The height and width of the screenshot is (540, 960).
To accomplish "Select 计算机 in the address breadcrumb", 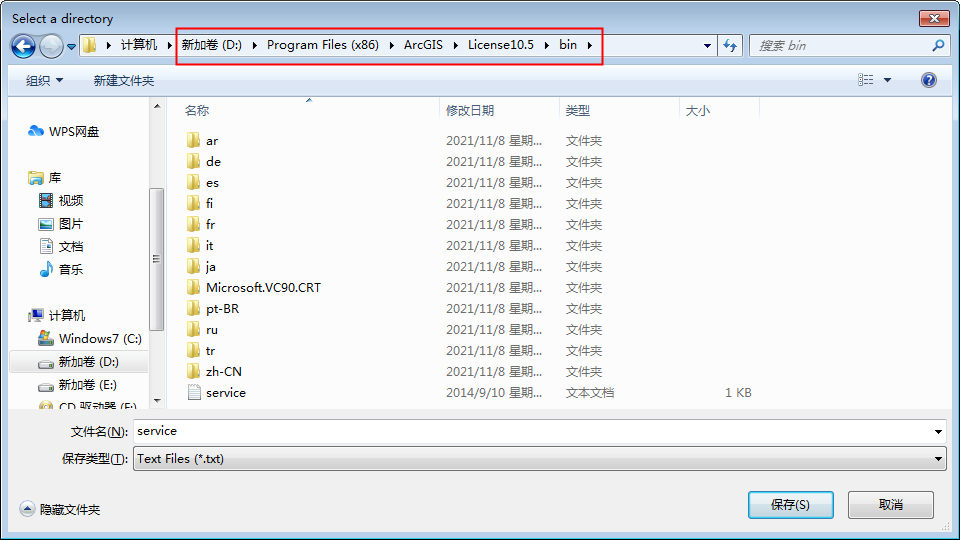I will [x=138, y=45].
